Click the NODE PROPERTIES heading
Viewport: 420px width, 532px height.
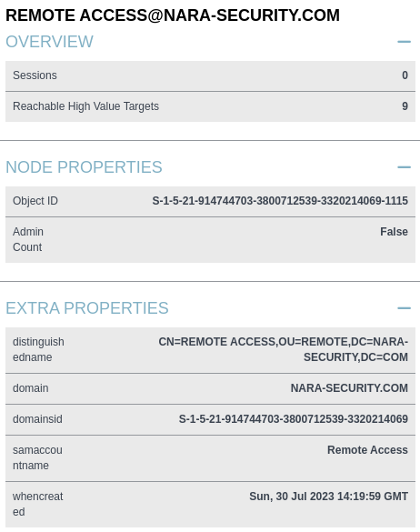click(x=85, y=167)
